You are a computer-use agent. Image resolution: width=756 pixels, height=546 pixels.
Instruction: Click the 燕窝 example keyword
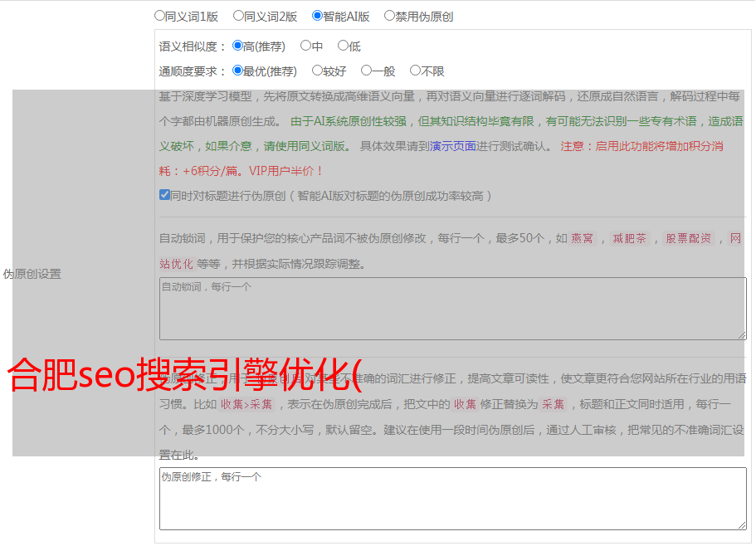[583, 238]
